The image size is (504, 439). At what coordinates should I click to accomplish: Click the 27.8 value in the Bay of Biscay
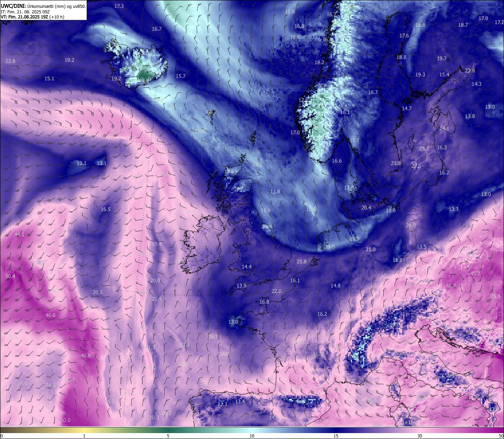coord(224,354)
